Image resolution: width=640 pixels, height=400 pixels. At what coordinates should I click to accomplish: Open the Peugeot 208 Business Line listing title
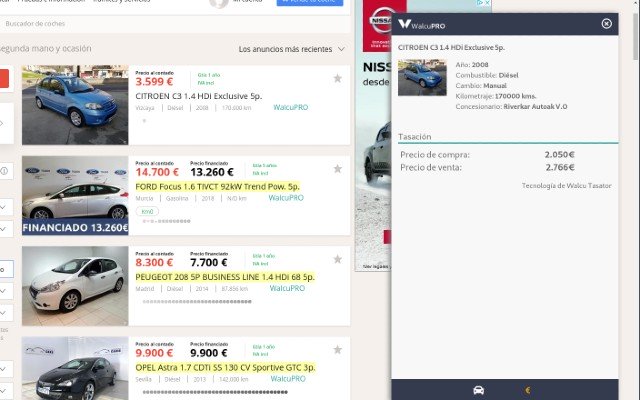225,277
